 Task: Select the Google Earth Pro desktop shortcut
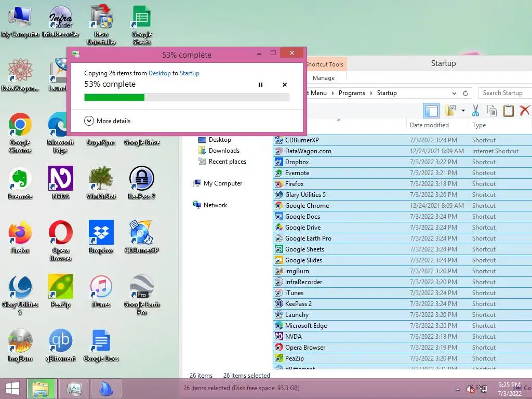[141, 295]
